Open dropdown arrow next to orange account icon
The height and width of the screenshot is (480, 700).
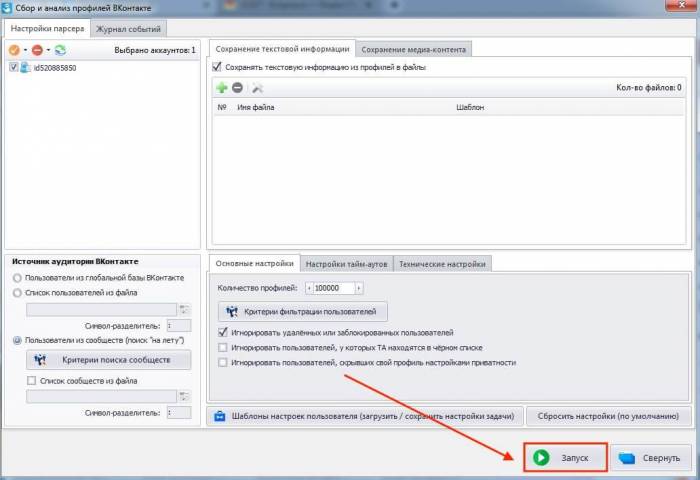pos(24,49)
